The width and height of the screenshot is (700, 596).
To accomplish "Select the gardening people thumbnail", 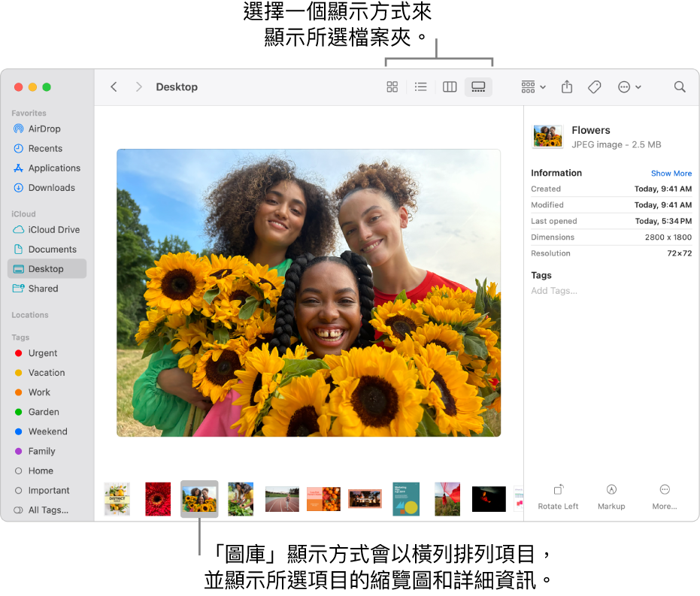I will pos(241,499).
